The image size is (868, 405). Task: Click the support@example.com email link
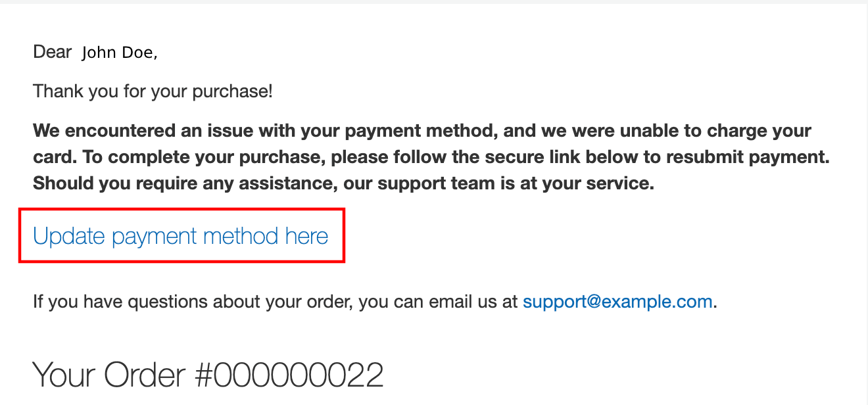click(x=617, y=302)
